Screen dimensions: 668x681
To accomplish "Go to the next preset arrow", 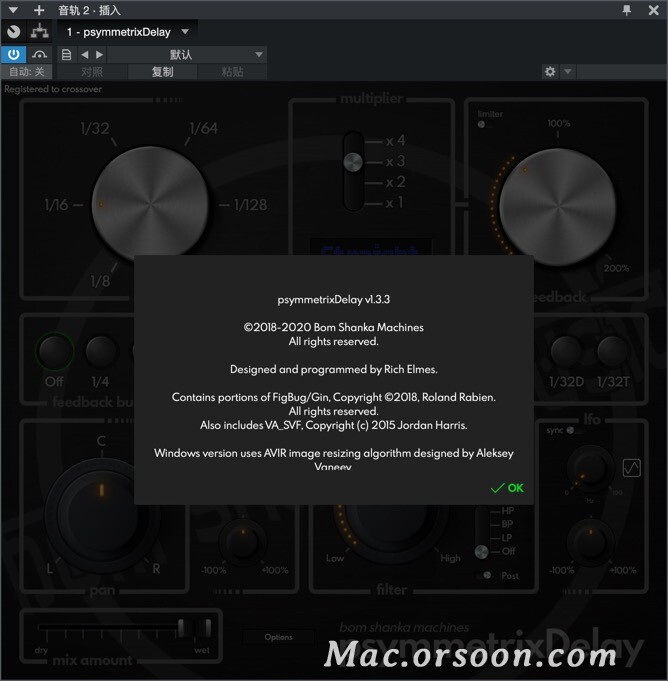I will [99, 55].
